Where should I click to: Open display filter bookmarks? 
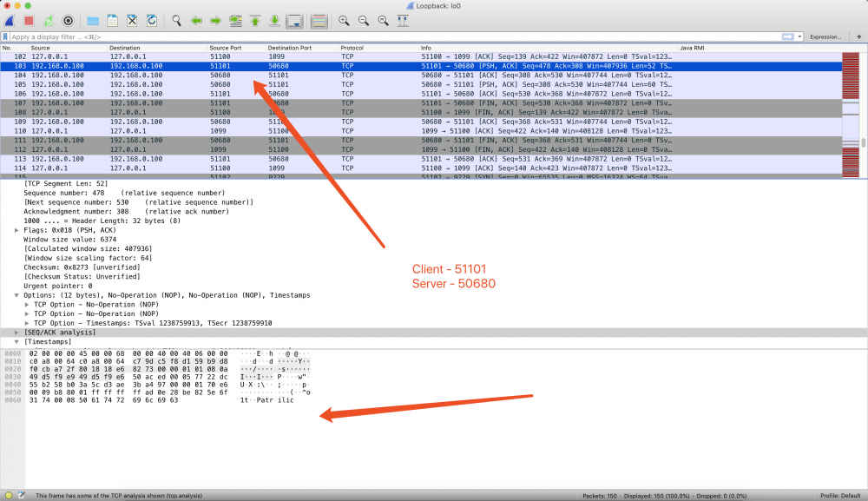point(5,37)
